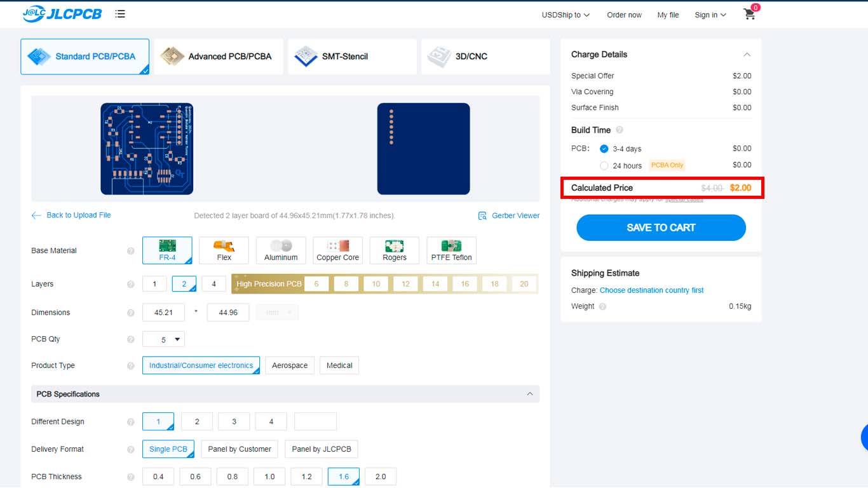Select the Flex base material
The image size is (868, 488).
point(224,250)
